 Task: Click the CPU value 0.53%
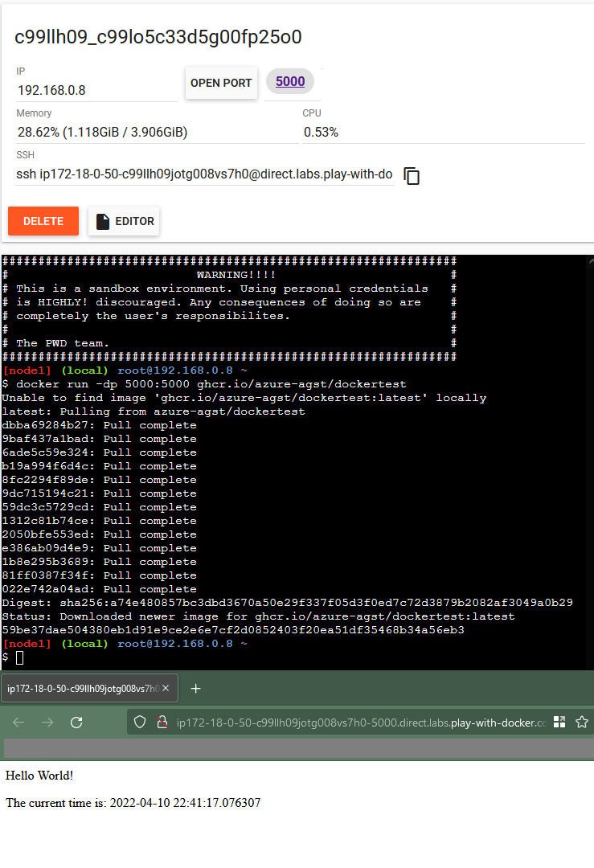[x=321, y=133]
